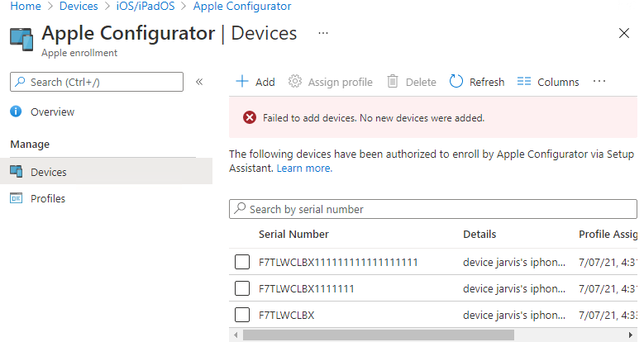Click the Profiles sidebar icon
The image size is (644, 361).
[16, 198]
